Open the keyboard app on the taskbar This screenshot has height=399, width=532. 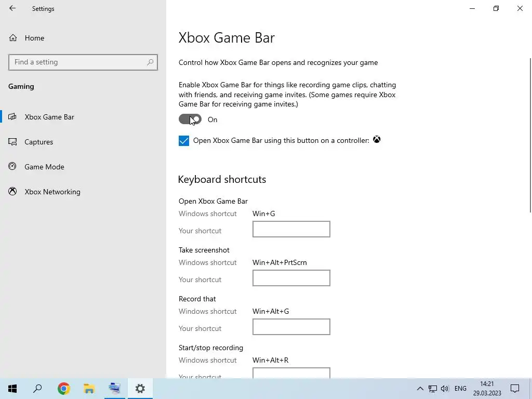click(x=114, y=389)
